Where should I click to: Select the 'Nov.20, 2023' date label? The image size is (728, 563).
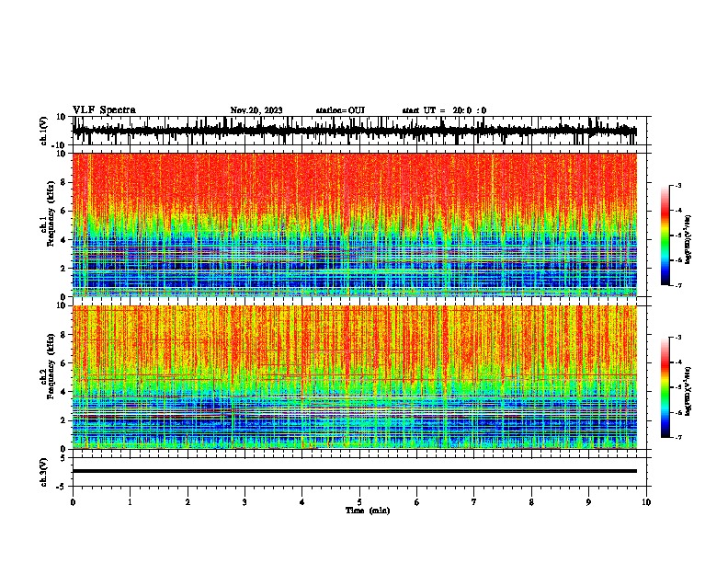coord(256,110)
